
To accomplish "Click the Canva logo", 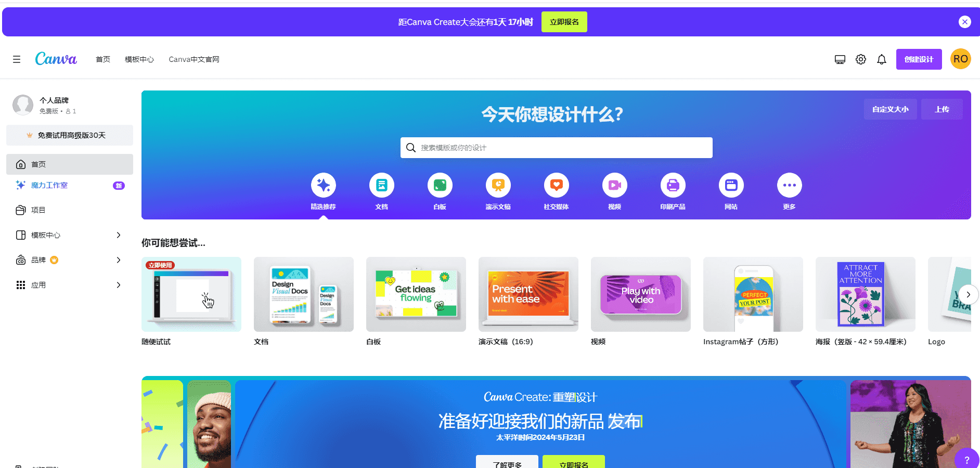I will point(56,59).
